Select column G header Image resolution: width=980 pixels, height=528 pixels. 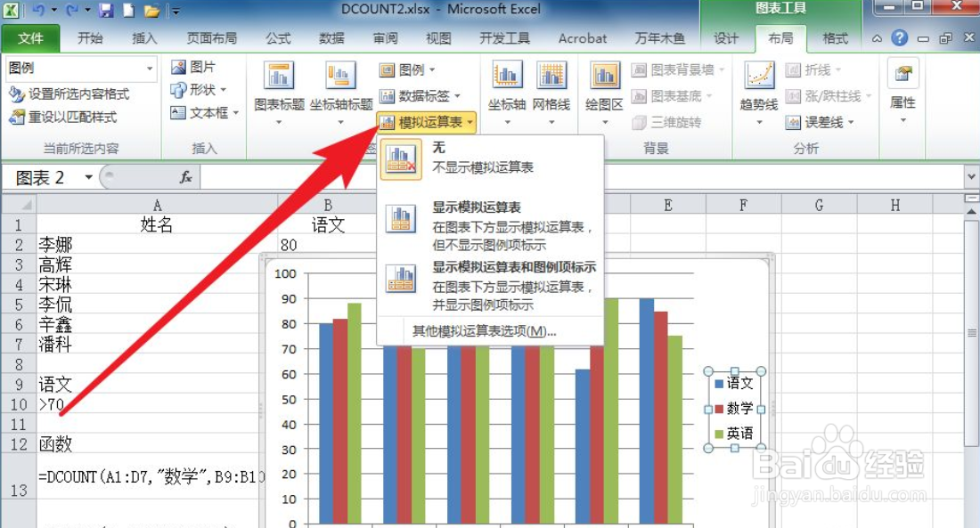(x=819, y=205)
